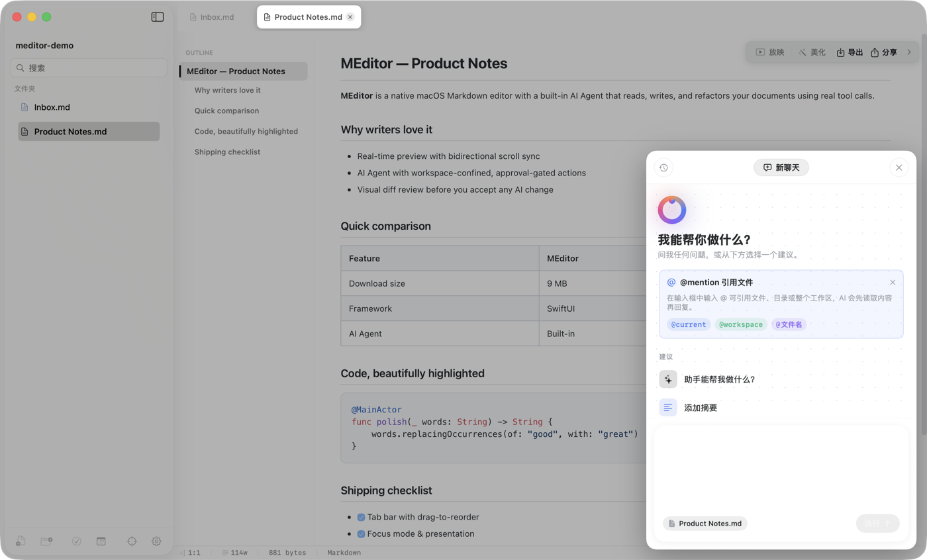Click the AI Agent table cell
The image size is (927, 560).
(x=440, y=334)
